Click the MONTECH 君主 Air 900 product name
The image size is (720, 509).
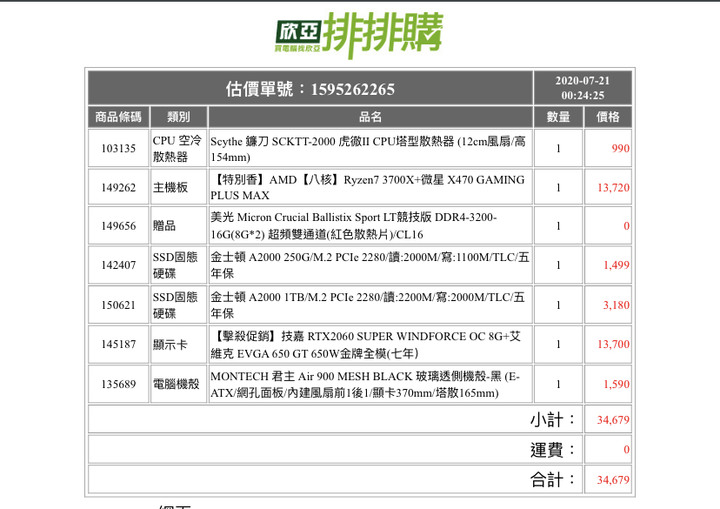[365, 385]
